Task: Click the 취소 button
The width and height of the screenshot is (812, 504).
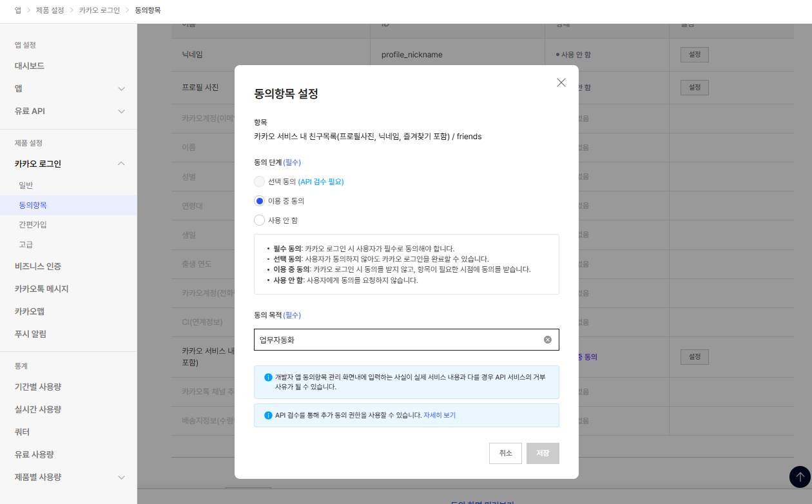Action: 505,453
